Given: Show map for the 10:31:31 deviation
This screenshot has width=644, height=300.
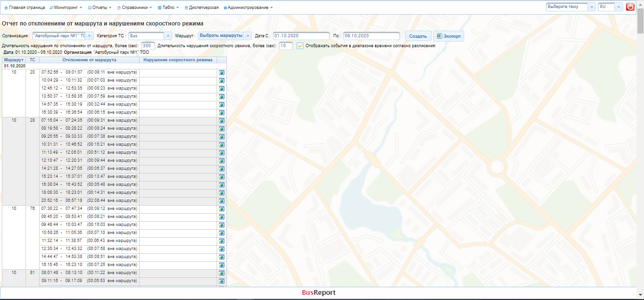Looking at the screenshot, I should tap(222, 145).
